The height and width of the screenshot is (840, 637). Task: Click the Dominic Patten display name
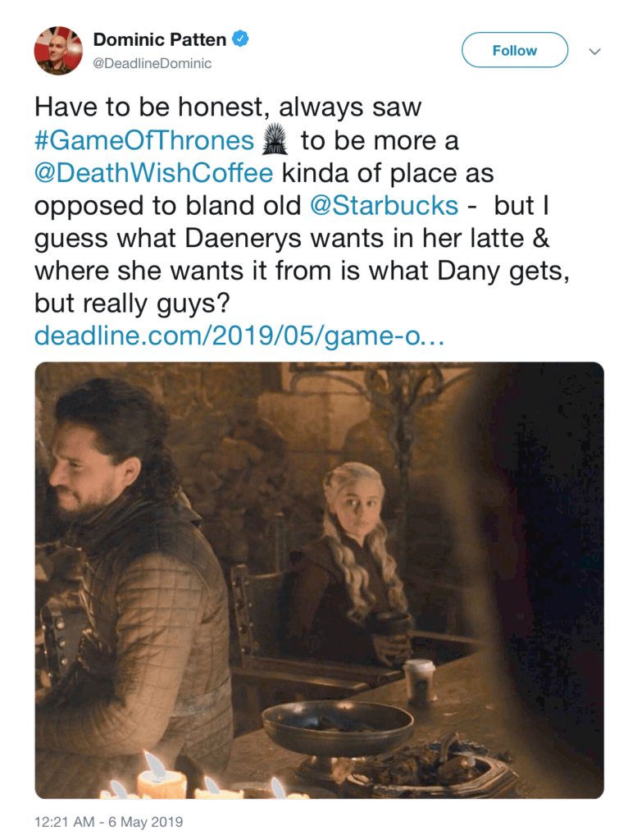coord(160,39)
